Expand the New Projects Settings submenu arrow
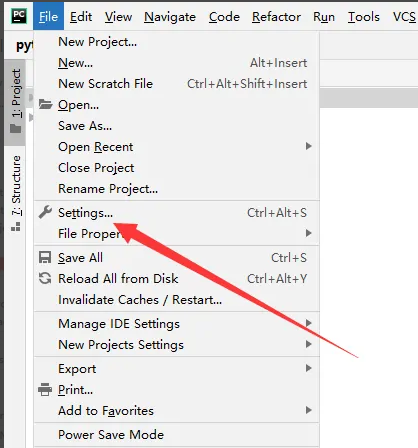 click(x=309, y=344)
